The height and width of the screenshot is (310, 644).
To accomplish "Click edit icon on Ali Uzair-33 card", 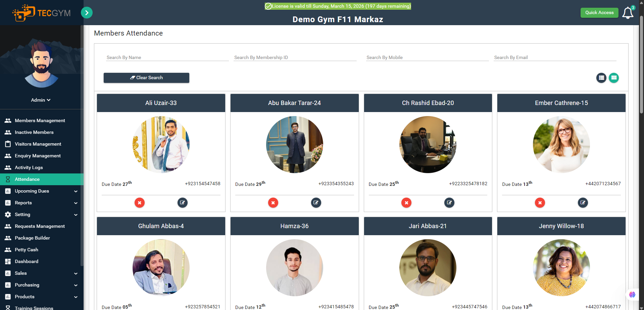I will [183, 203].
